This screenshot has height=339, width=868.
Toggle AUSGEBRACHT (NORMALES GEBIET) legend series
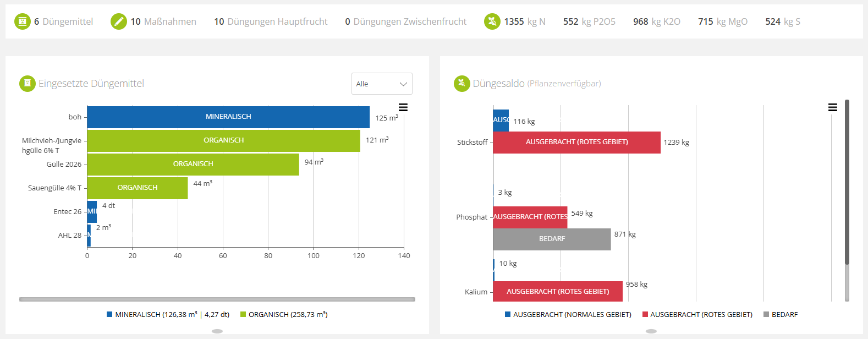coord(568,315)
